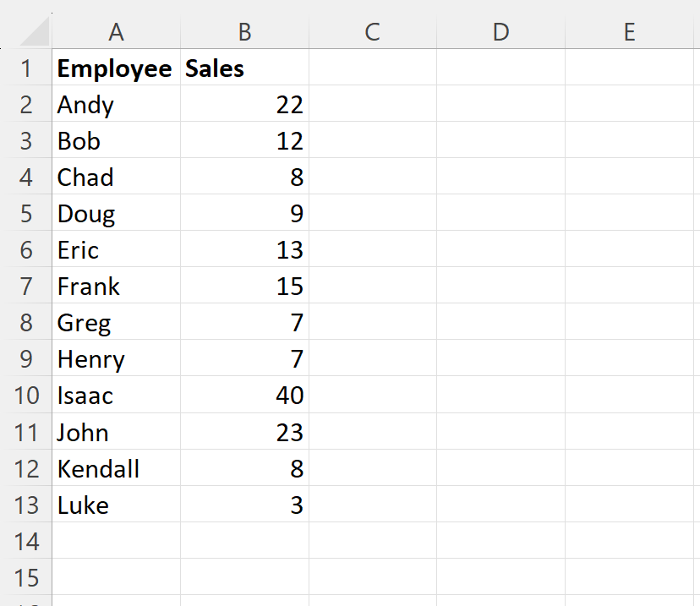Click the Sales header cell

[244, 67]
